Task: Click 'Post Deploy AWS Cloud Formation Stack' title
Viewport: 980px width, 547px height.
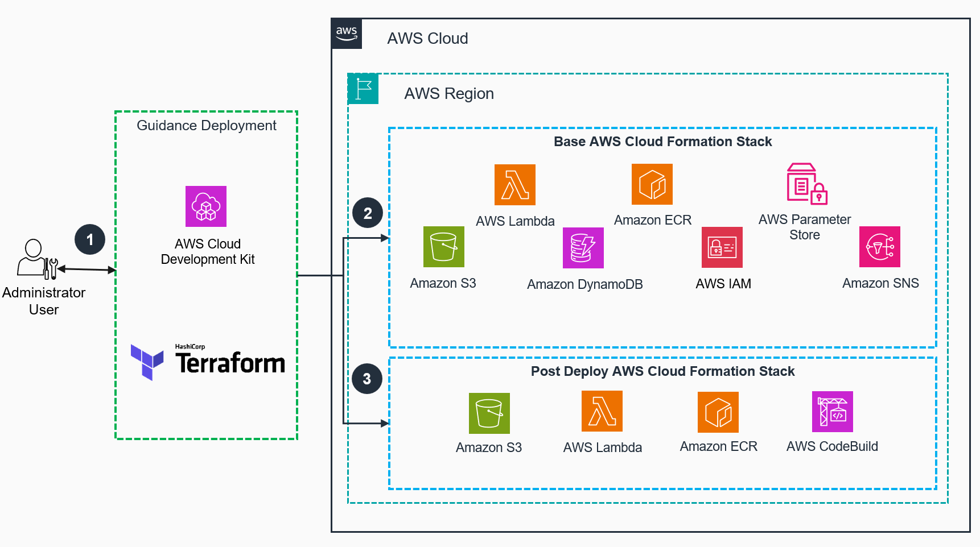Action: [x=663, y=371]
